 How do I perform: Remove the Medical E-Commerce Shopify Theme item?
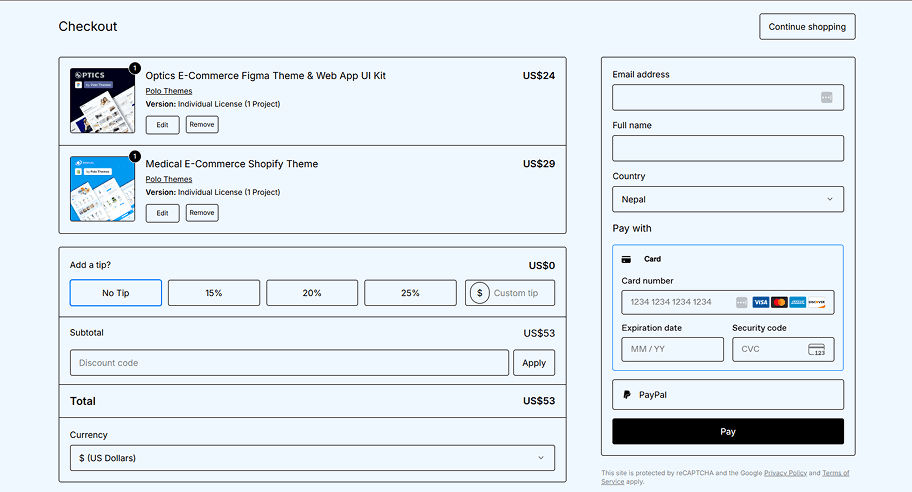click(202, 213)
